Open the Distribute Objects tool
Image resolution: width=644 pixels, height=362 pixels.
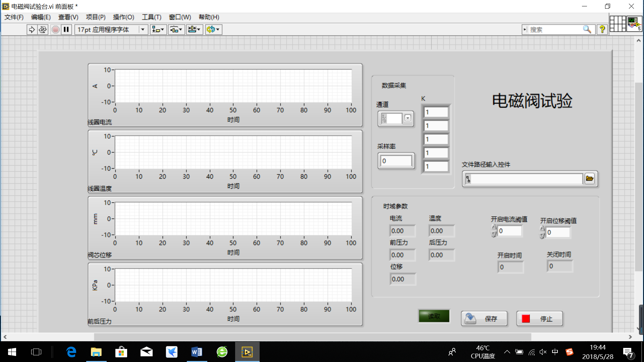176,29
